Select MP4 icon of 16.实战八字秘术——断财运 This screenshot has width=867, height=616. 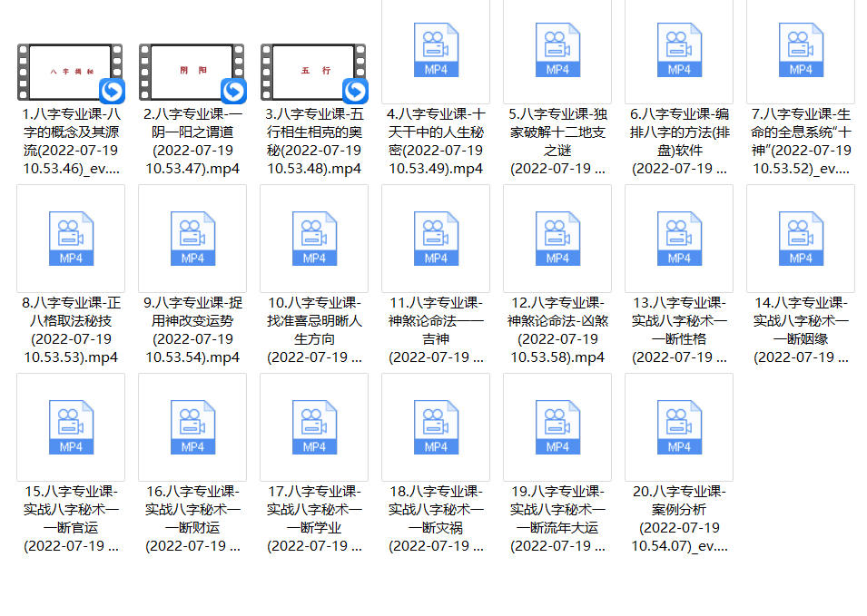click(x=193, y=427)
